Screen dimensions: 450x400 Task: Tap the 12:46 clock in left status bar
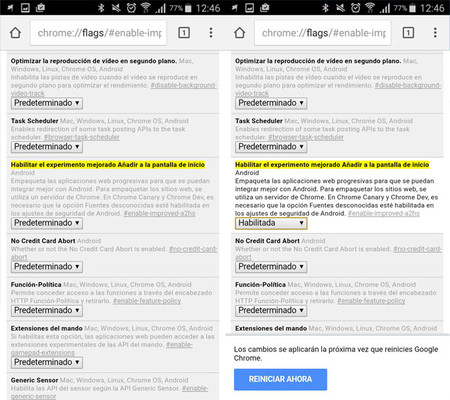point(208,8)
